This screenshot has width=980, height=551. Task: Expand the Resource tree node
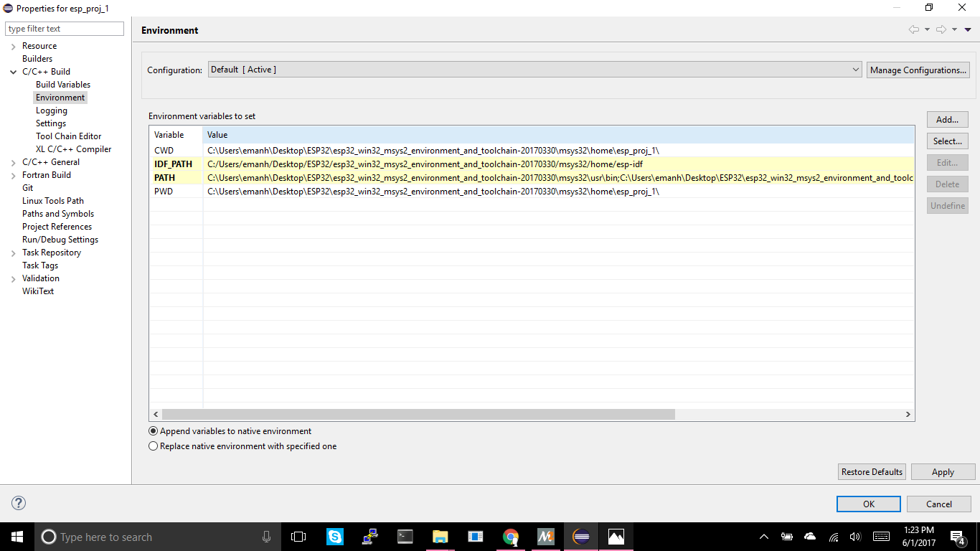point(13,46)
